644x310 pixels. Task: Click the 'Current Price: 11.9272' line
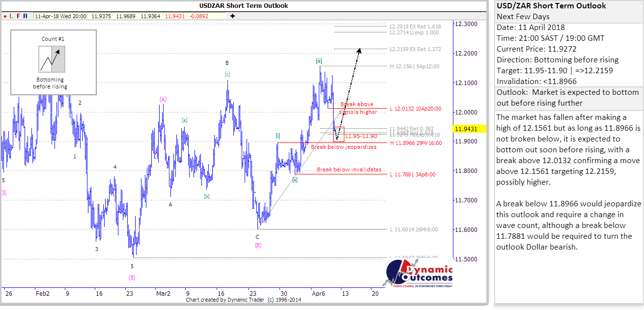point(536,49)
